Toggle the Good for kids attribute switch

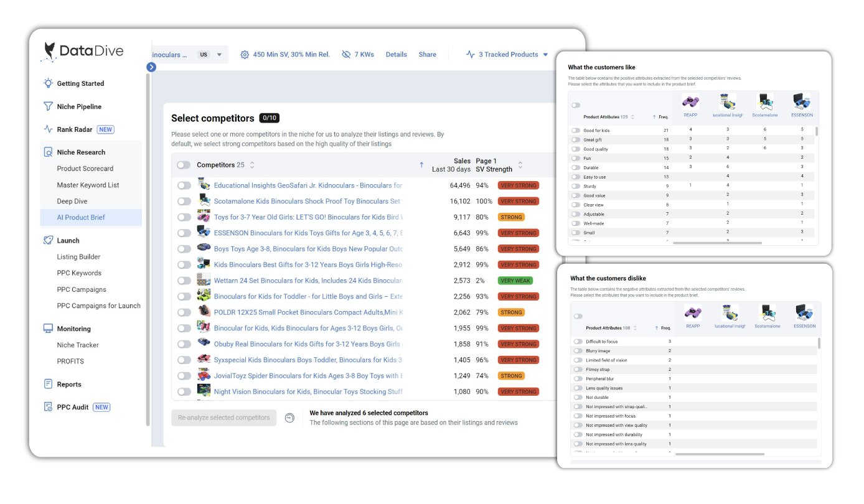(576, 131)
